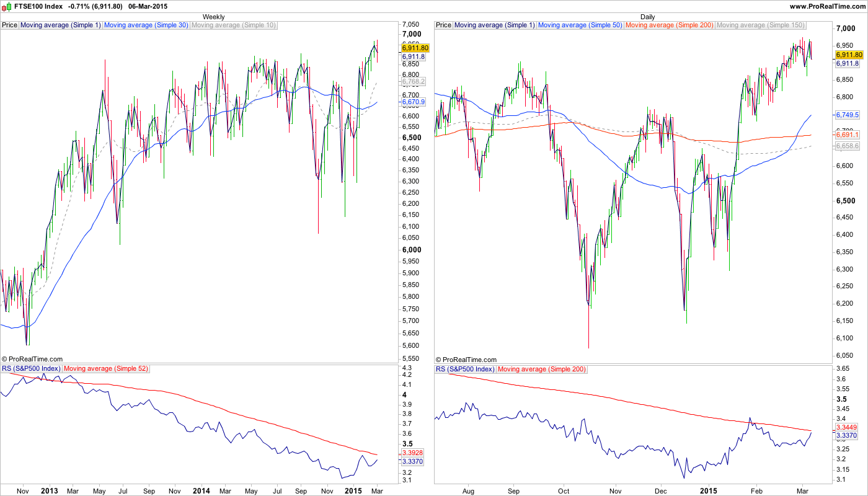Click the 2015 label on the Weekly time axis
The width and height of the screenshot is (868, 496).
pos(353,491)
